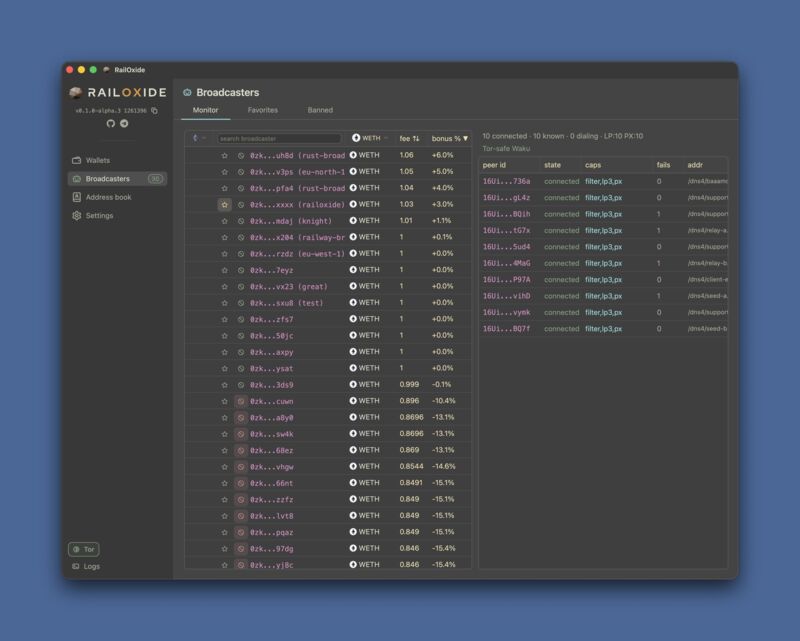
Task: Star the 0zk...7eyz broadcaster
Action: pyautogui.click(x=224, y=270)
